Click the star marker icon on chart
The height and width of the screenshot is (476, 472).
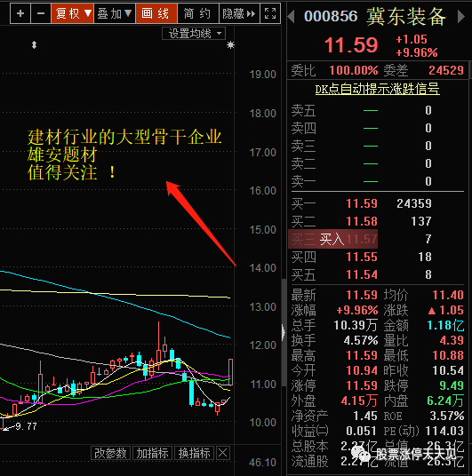(230, 45)
